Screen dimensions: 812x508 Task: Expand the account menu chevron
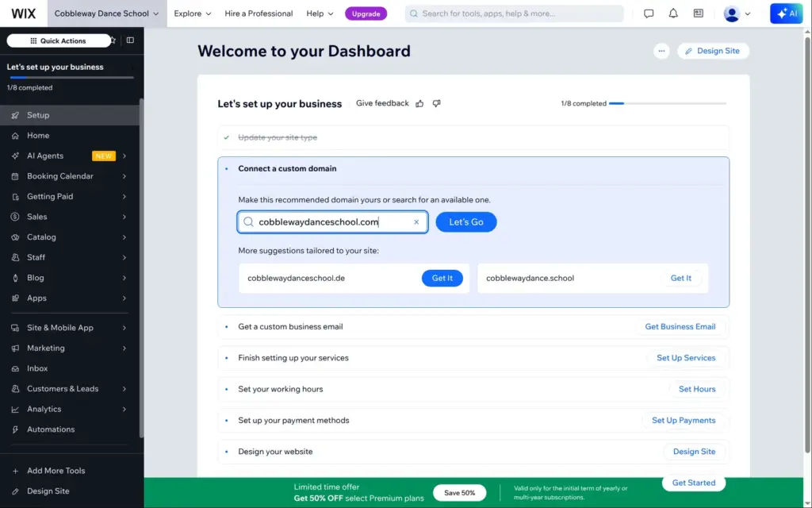point(747,14)
